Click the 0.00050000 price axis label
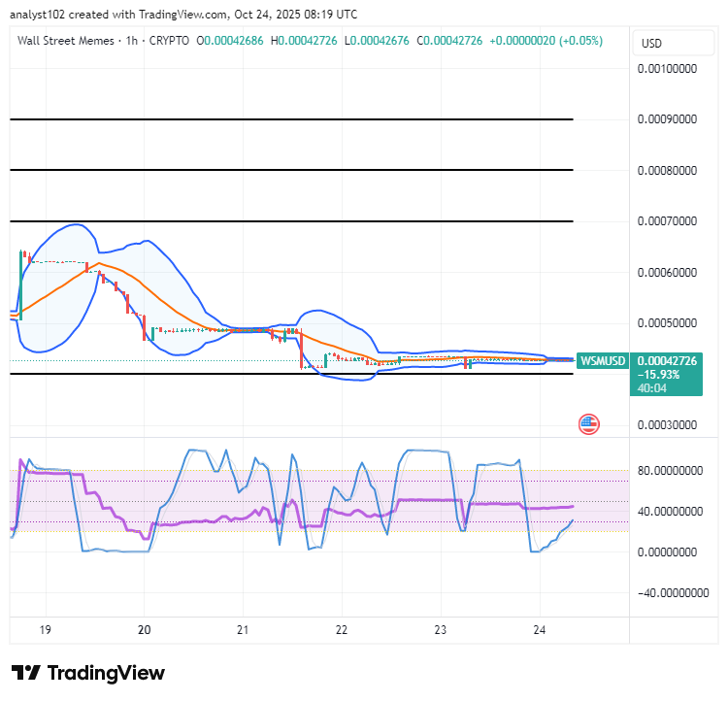 click(667, 323)
